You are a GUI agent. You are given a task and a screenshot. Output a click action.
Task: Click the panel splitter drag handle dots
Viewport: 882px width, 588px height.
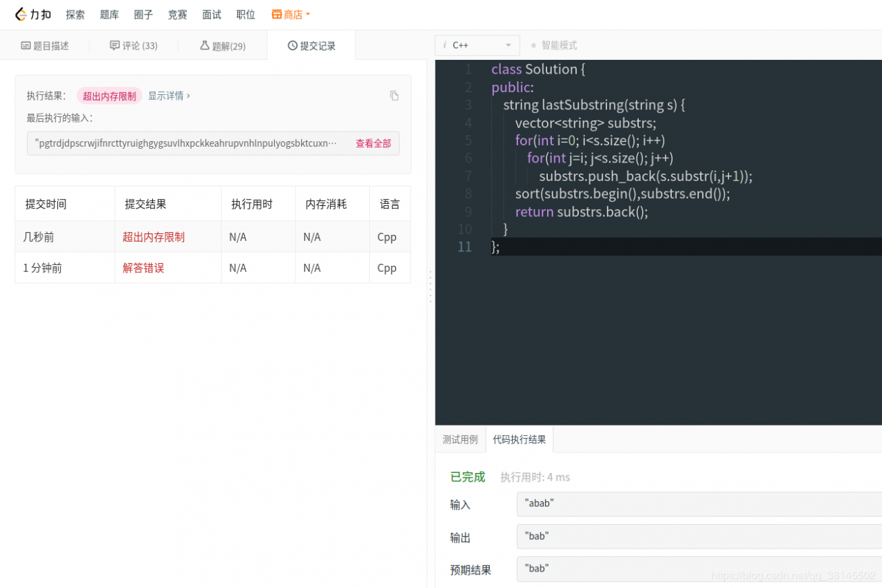(x=431, y=286)
